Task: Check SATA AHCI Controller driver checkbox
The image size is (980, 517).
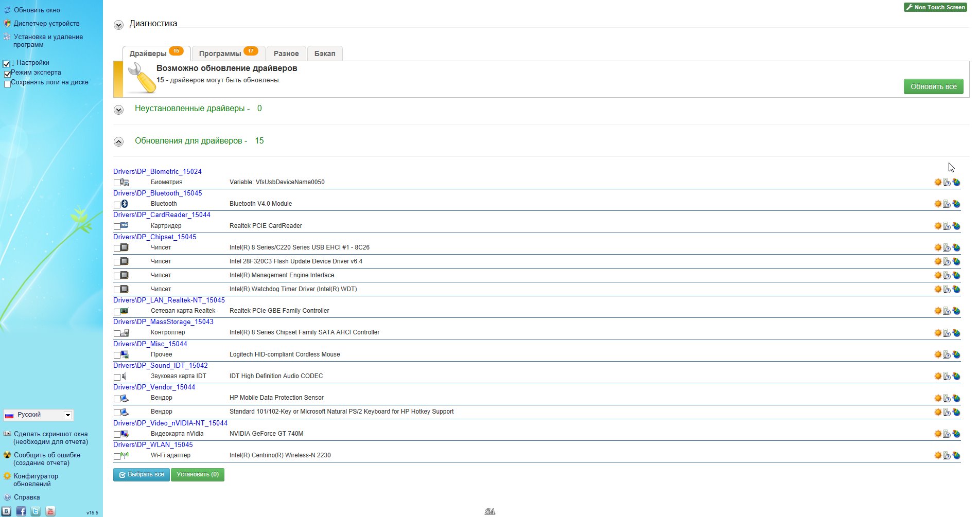Action: (x=117, y=333)
